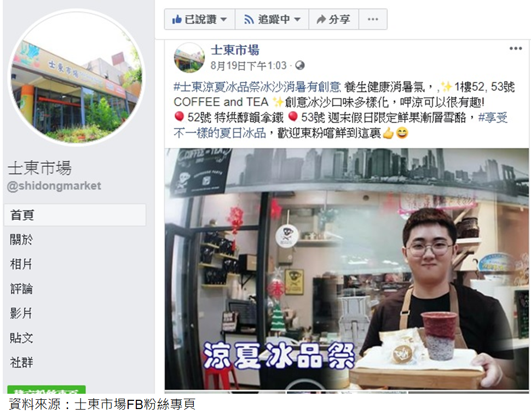Image resolution: width=531 pixels, height=420 pixels.
Task: Select 貼文 in the sidebar
Action: click(x=21, y=338)
